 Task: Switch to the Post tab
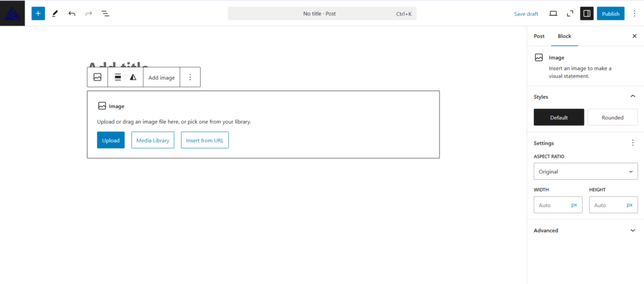(539, 36)
